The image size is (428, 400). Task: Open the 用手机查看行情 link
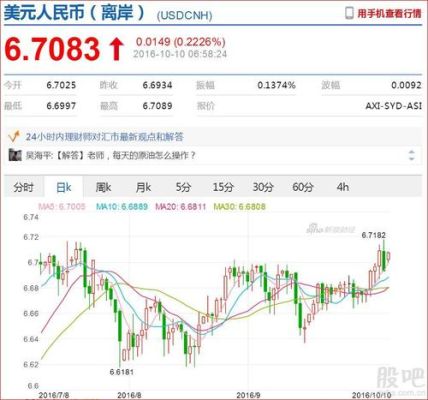(389, 13)
